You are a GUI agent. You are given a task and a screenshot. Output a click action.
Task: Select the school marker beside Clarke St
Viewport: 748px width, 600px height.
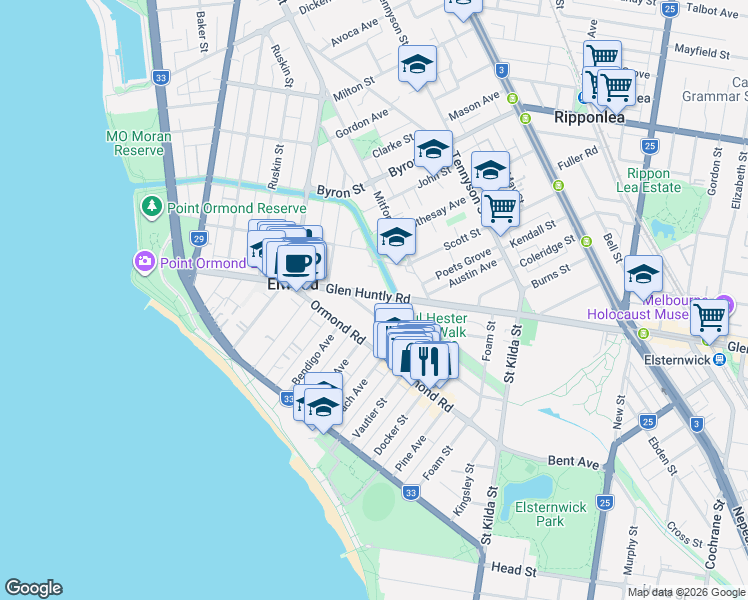coord(433,149)
